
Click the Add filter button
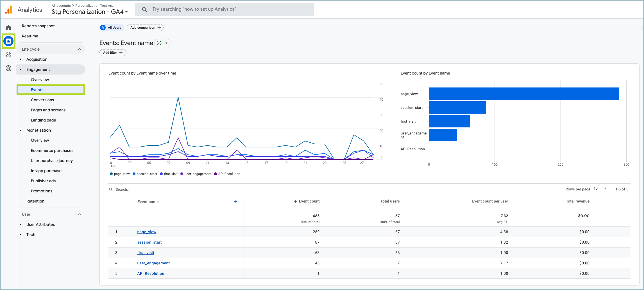[113, 53]
